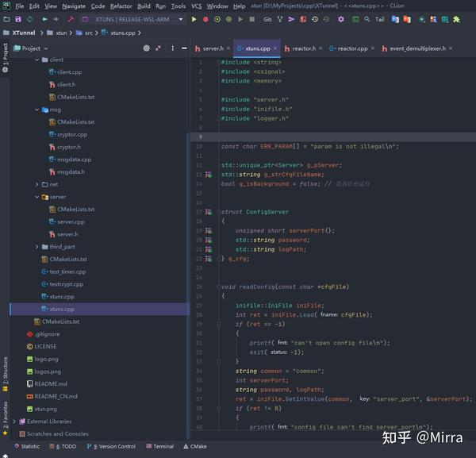Close the xtuns.cpp editor tab
Viewport: 476px width, 458px height.
coord(275,48)
